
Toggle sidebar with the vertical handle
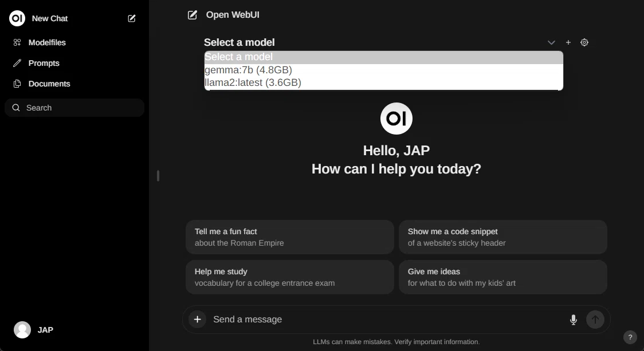(x=158, y=176)
